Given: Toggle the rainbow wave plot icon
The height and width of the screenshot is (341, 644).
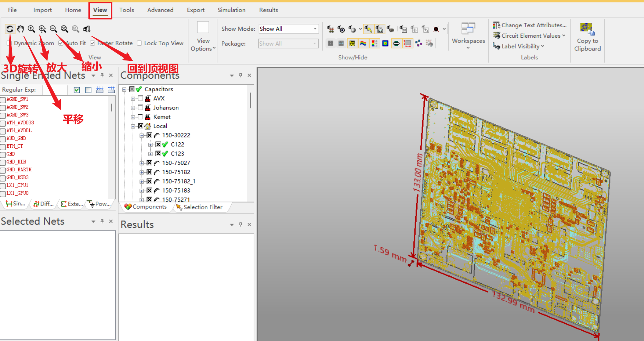Looking at the screenshot, I should [363, 43].
